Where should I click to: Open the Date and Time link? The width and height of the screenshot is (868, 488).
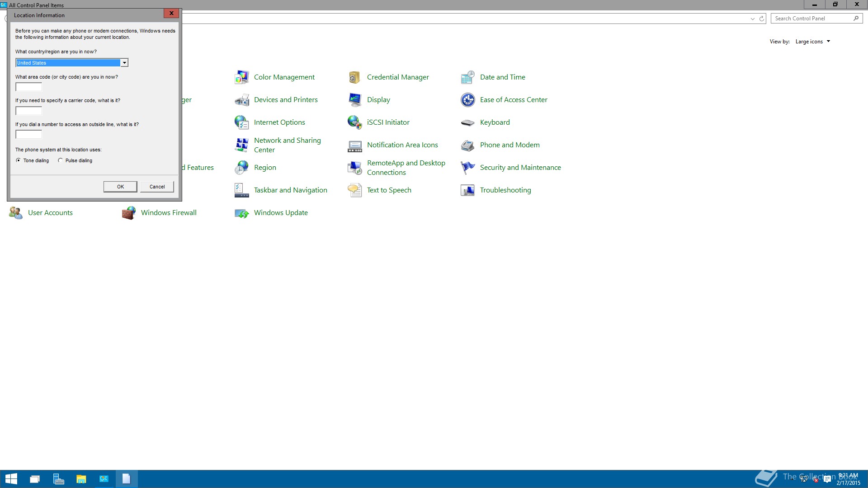[503, 77]
